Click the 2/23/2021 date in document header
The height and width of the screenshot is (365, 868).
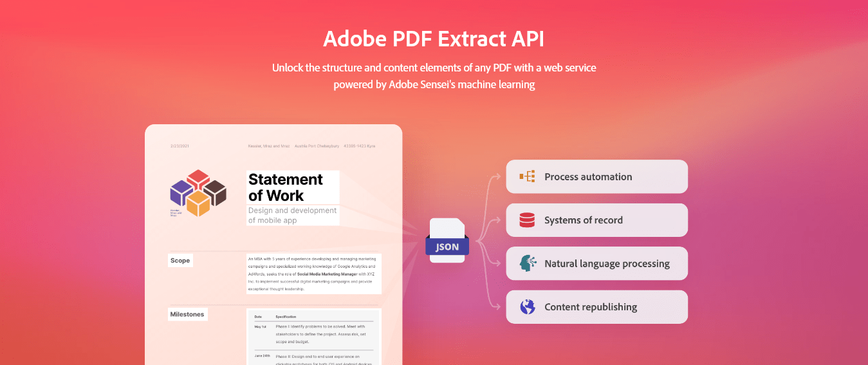(180, 146)
